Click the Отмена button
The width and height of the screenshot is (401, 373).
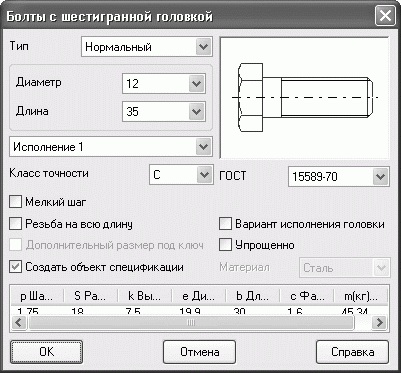point(199,352)
